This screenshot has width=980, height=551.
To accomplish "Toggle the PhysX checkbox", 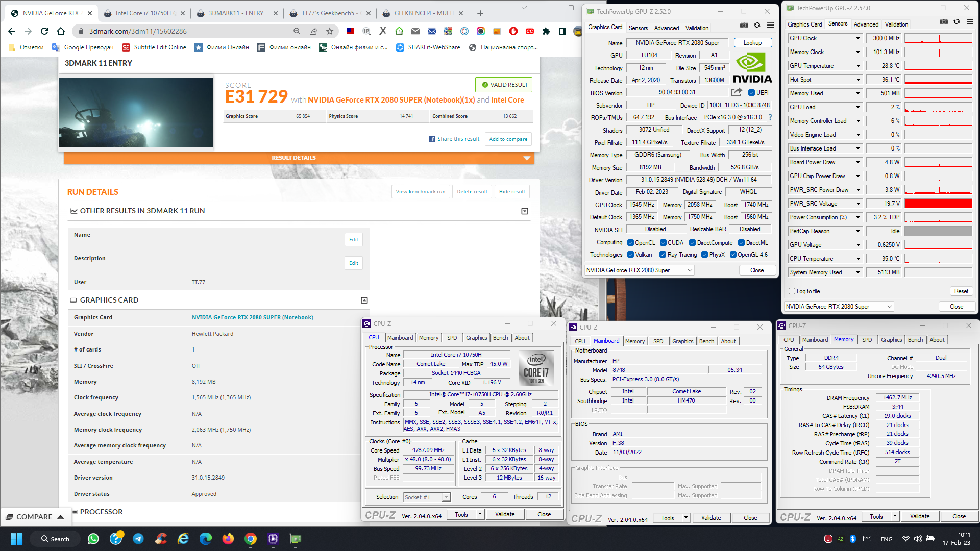I will pos(704,255).
